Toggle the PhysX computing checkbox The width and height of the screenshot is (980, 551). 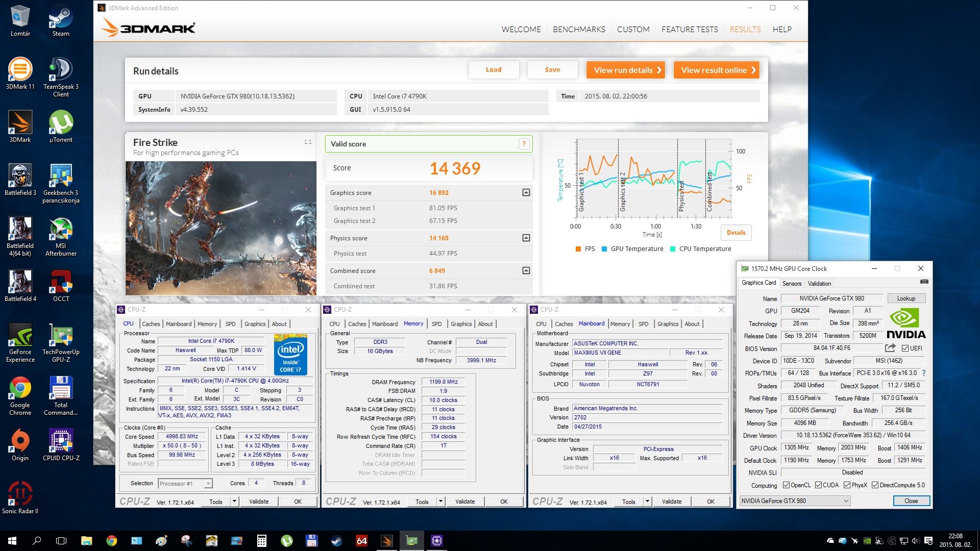(x=847, y=485)
